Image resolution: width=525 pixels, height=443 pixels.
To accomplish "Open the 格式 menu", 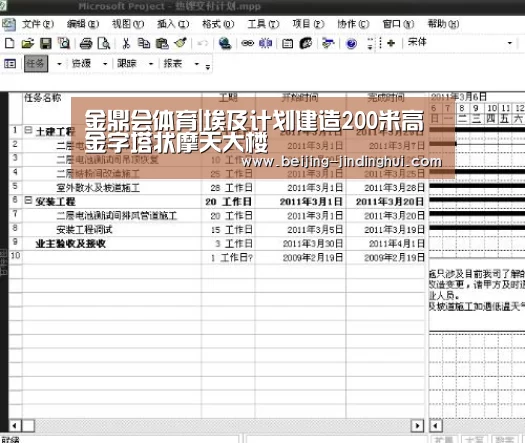I will 218,24.
